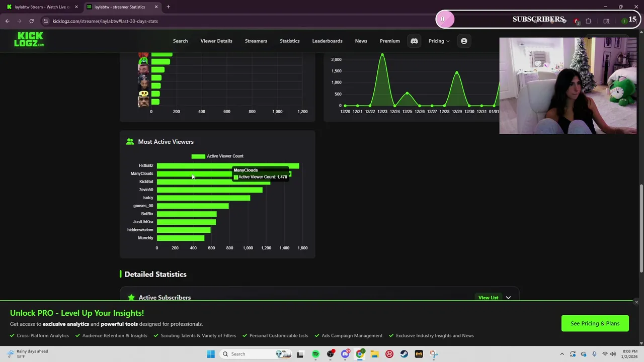The width and height of the screenshot is (644, 362).
Task: Show hidden system tray icons
Action: click(x=562, y=354)
